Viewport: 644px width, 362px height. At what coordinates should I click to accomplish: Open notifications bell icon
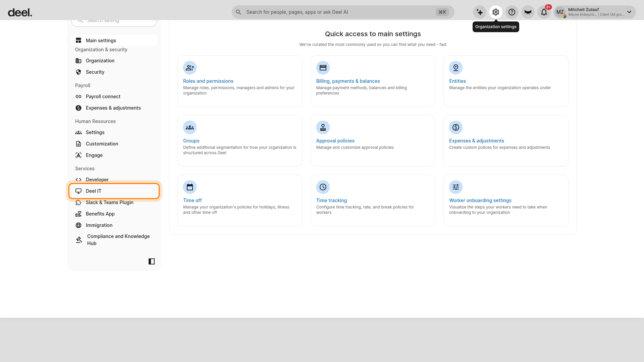tap(544, 12)
